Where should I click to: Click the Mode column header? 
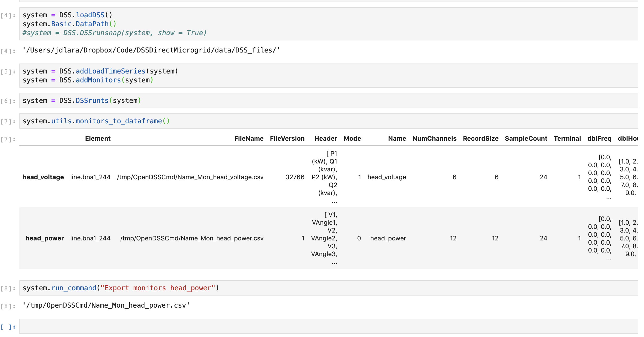(x=352, y=138)
